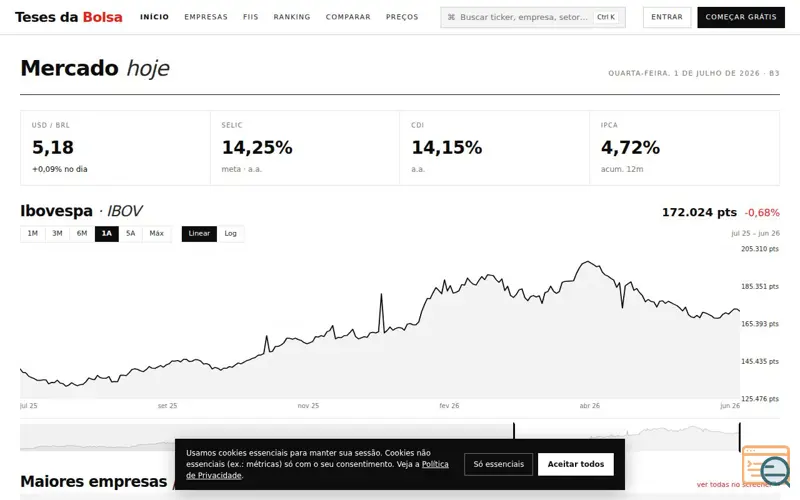Click the command icon in search box

[451, 17]
